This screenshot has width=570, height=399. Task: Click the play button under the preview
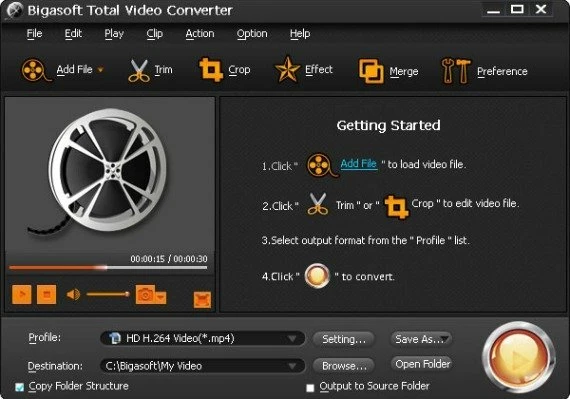click(22, 294)
